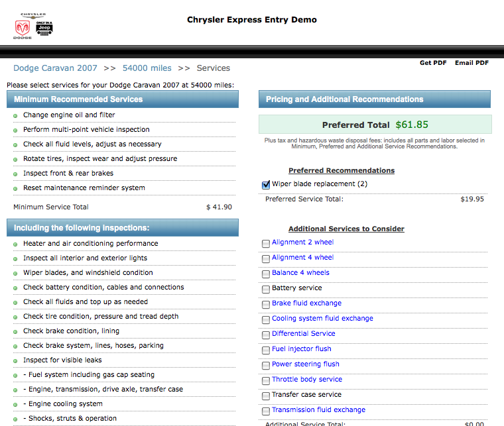
Task: Click the Wiper blade replacement (2) label
Action: point(320,184)
